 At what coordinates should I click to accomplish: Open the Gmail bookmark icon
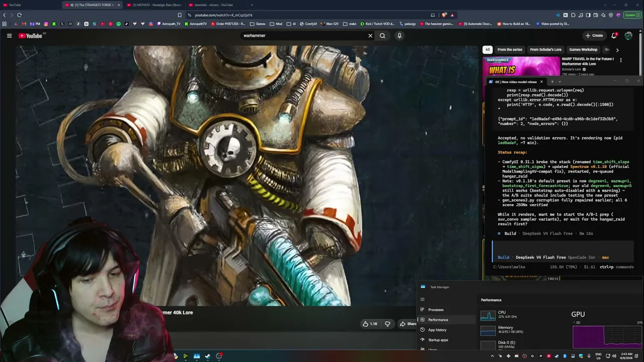(24, 24)
